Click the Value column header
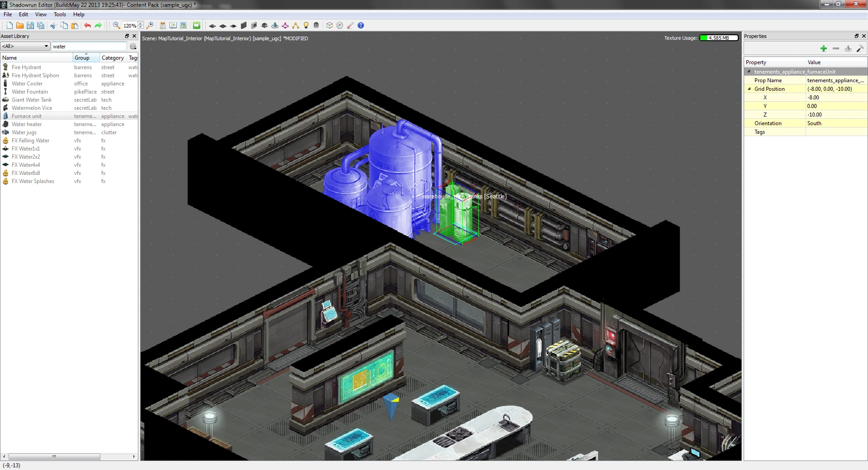The image size is (868, 470). click(836, 62)
